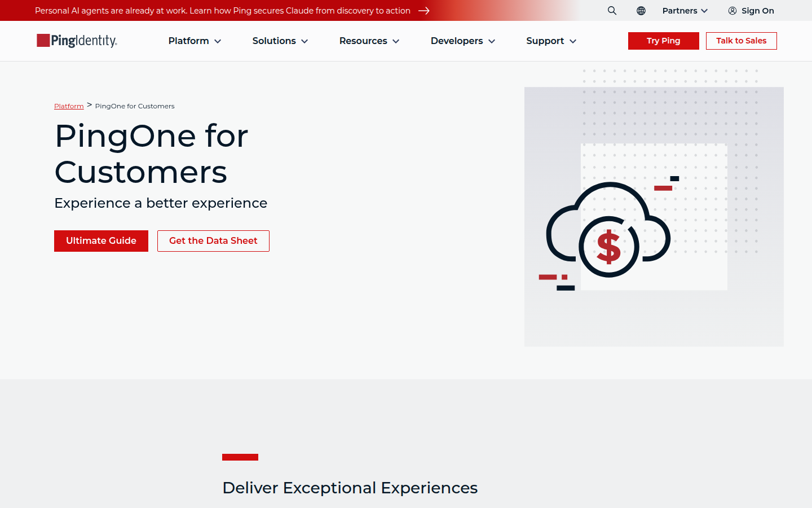The width and height of the screenshot is (812, 508).
Task: Click the chevron beside Developers
Action: click(x=492, y=41)
